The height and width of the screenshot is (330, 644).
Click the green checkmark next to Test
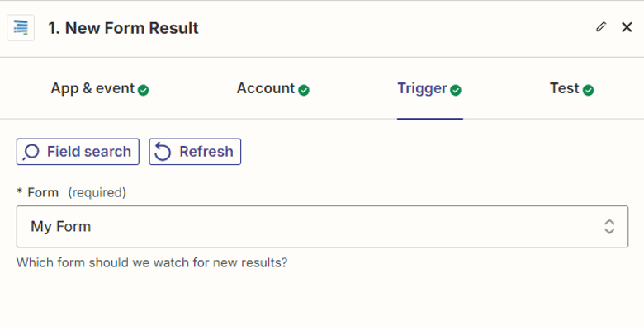[x=588, y=90]
